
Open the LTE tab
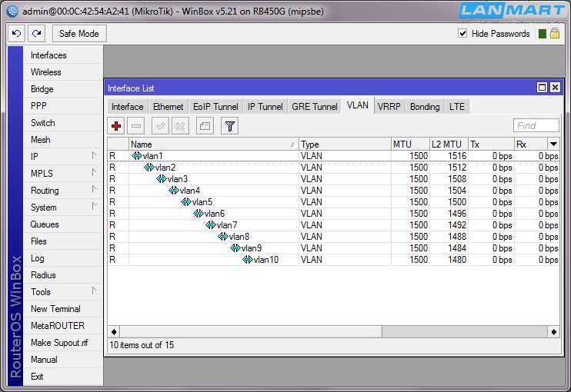[x=456, y=107]
